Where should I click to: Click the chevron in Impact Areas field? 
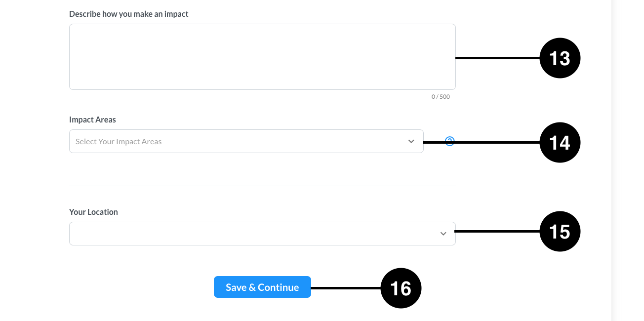point(411,142)
